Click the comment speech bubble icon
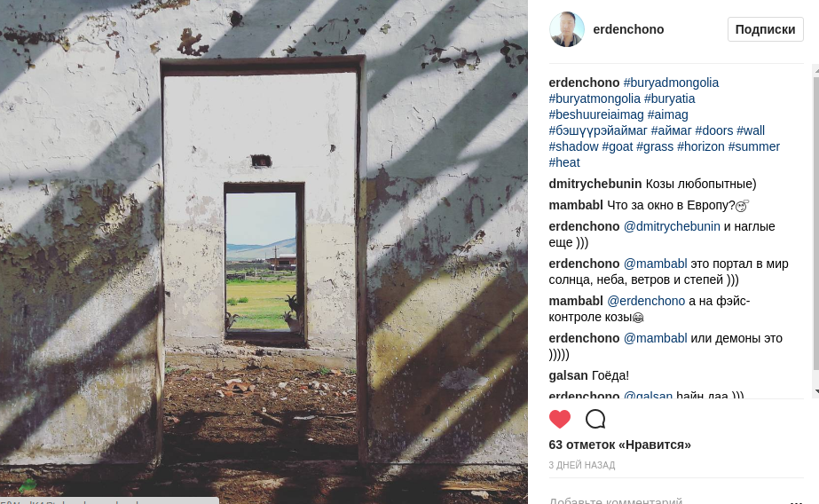The width and height of the screenshot is (819, 504). 595,419
